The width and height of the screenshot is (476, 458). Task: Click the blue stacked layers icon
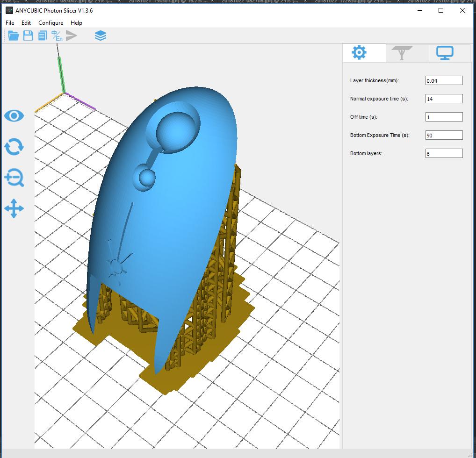[101, 36]
